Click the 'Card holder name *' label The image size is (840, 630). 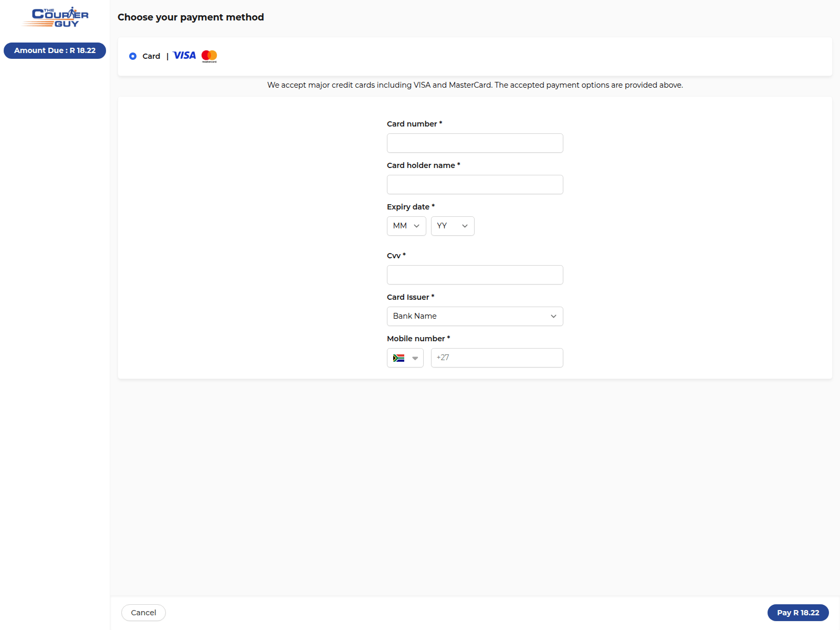424,165
